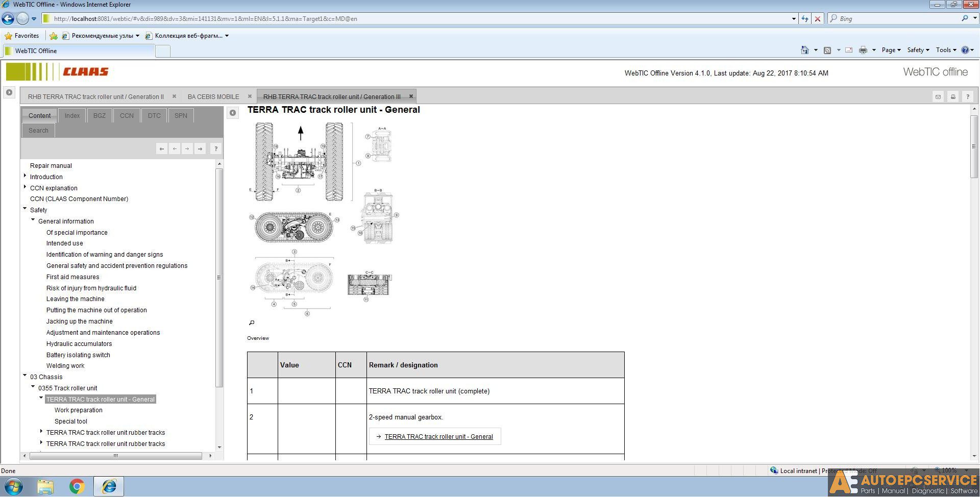
Task: Click the browser Forward button
Action: (x=22, y=19)
